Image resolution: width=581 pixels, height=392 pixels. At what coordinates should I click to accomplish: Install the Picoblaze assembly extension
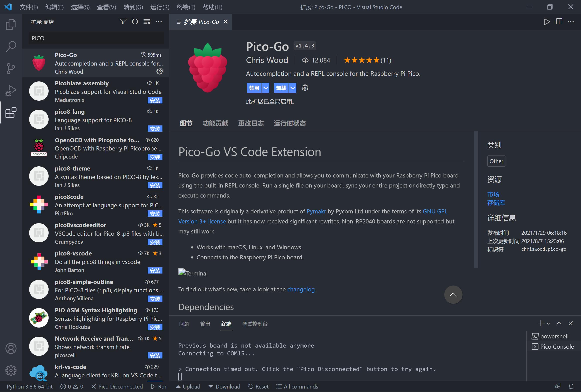[155, 100]
